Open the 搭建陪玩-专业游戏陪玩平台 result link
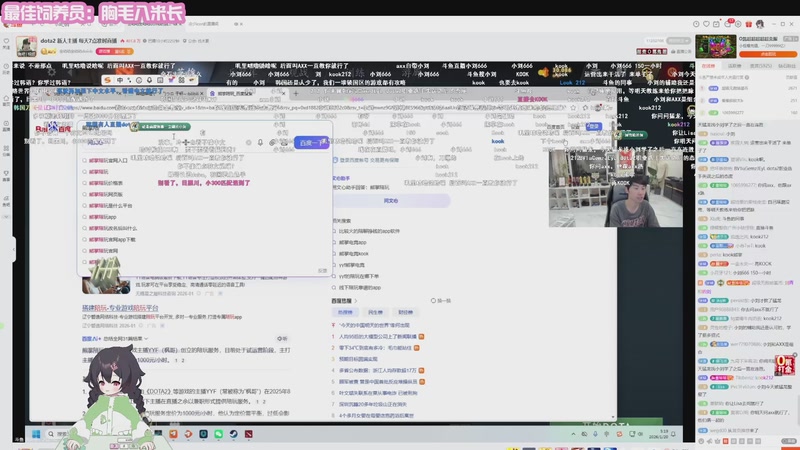The height and width of the screenshot is (450, 800). click(x=120, y=308)
